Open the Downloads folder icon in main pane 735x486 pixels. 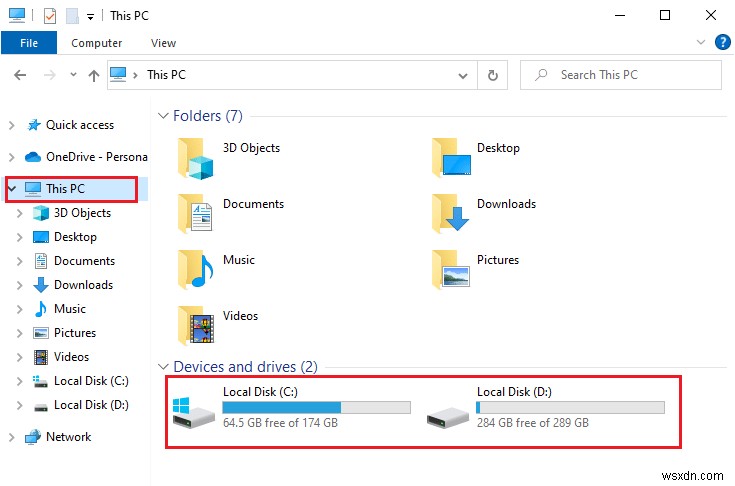tap(451, 212)
